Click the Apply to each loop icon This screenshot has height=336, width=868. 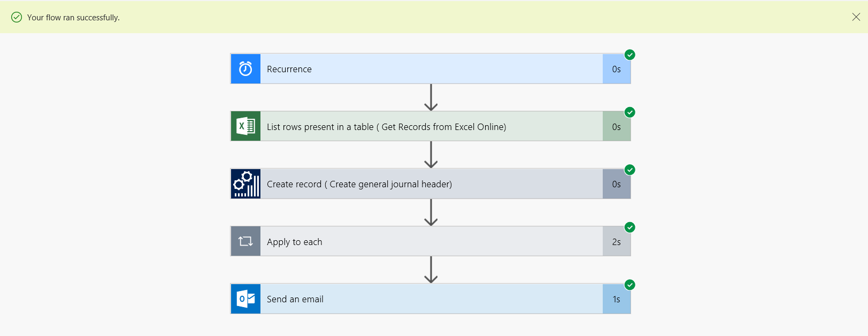[245, 241]
